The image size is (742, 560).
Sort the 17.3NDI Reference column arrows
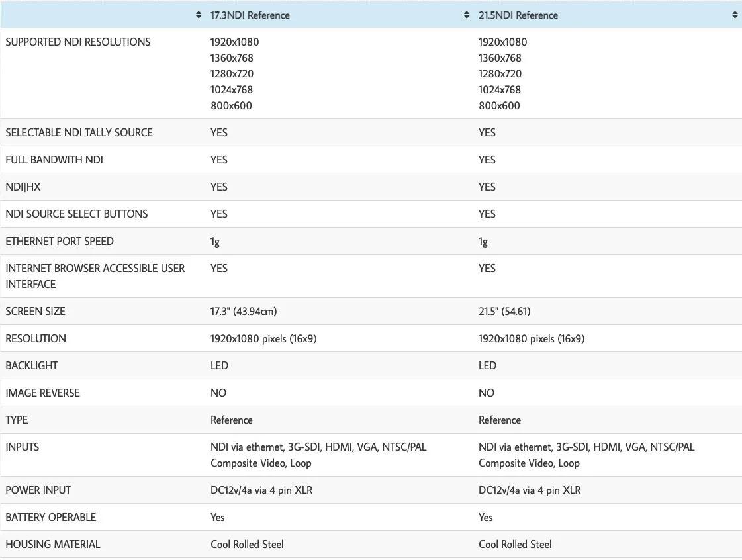[467, 15]
